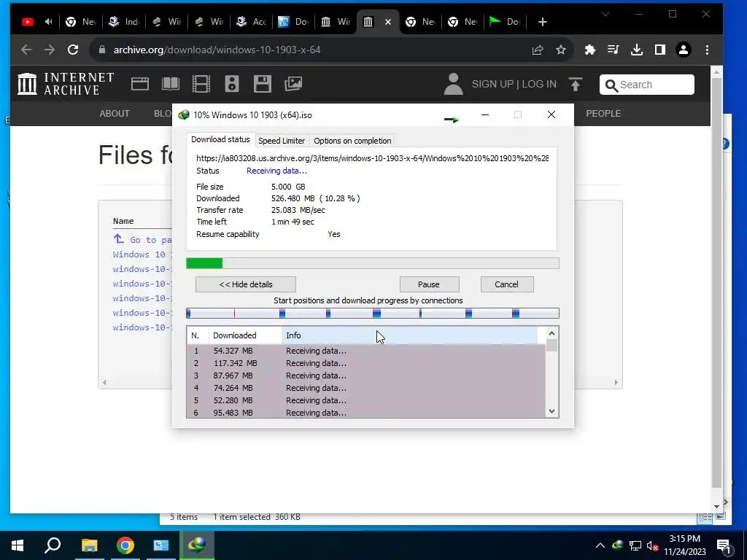Open File Explorer from taskbar
747x560 pixels.
tap(89, 545)
